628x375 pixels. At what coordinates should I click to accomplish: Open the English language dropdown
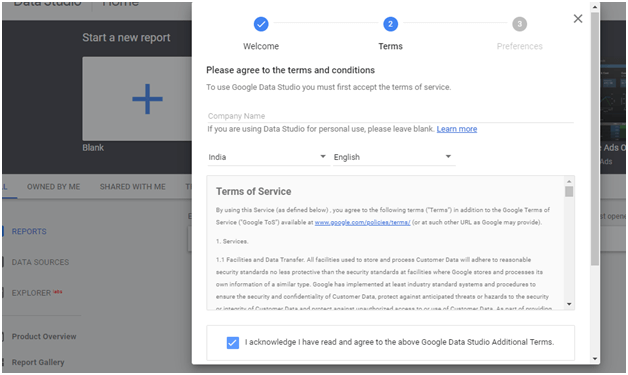tap(394, 157)
